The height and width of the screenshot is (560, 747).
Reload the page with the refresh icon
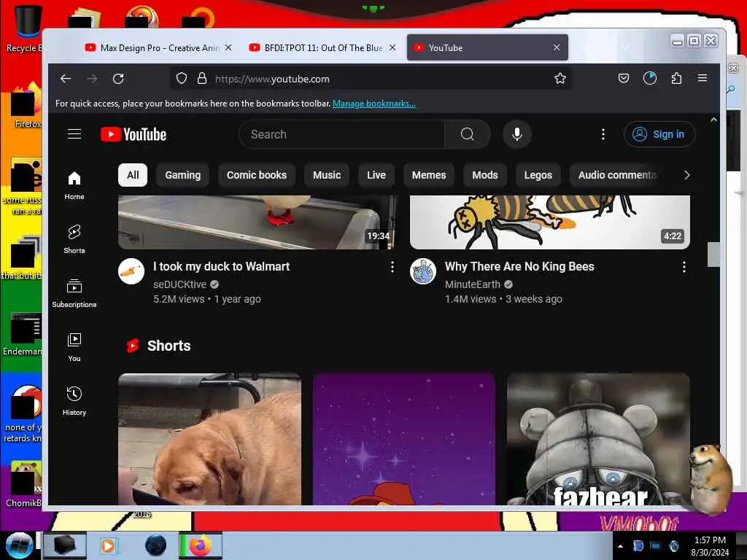[x=118, y=79]
